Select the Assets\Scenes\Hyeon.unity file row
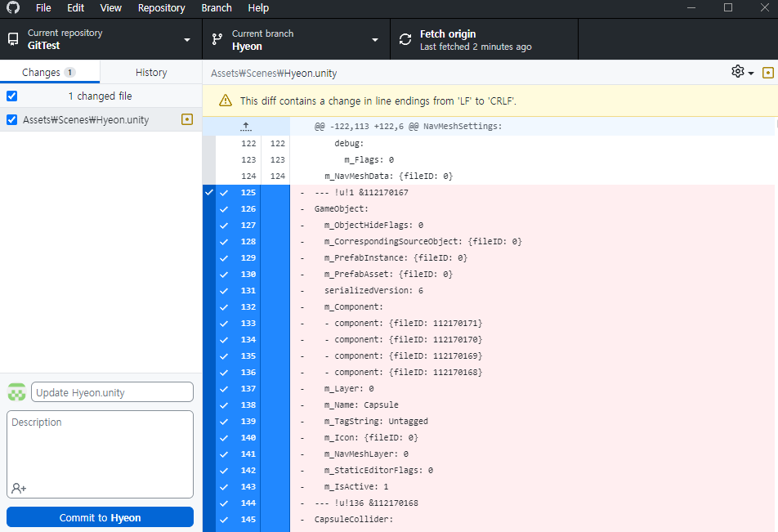Screen dimensions: 778x532 [101, 119]
